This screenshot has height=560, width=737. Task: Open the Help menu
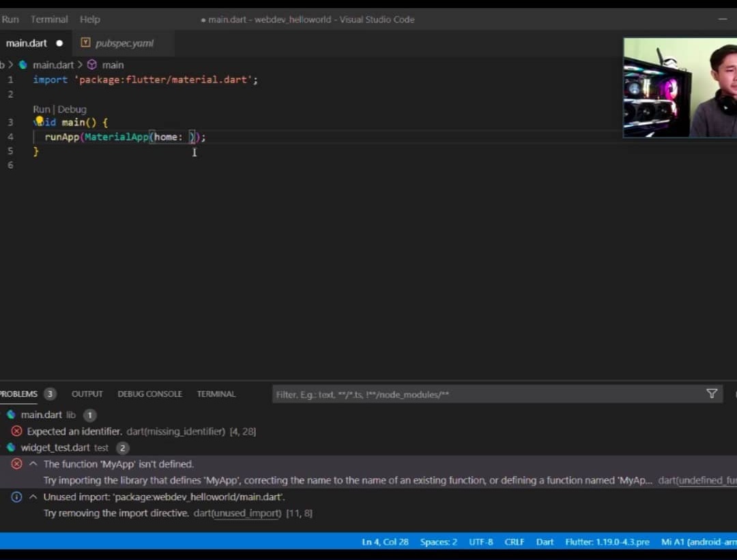click(x=90, y=19)
